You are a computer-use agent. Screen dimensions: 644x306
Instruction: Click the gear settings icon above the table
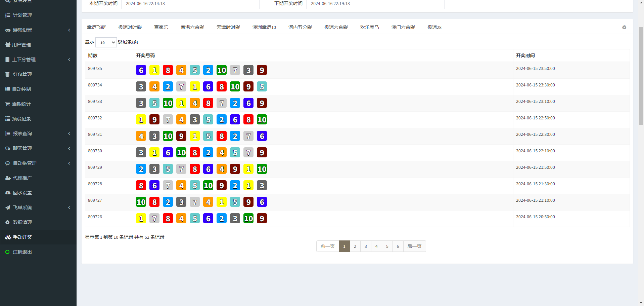(624, 27)
